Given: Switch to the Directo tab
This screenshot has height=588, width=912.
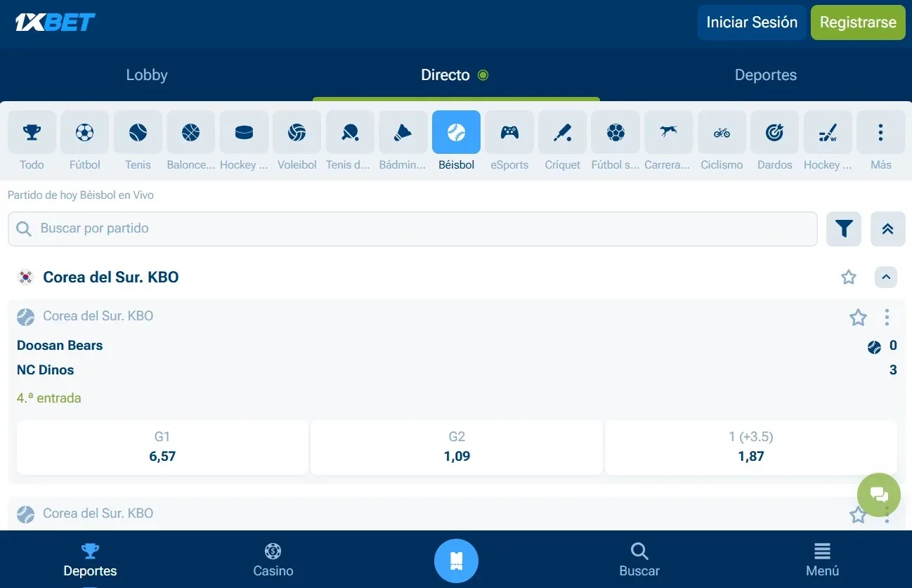Looking at the screenshot, I should [x=456, y=75].
